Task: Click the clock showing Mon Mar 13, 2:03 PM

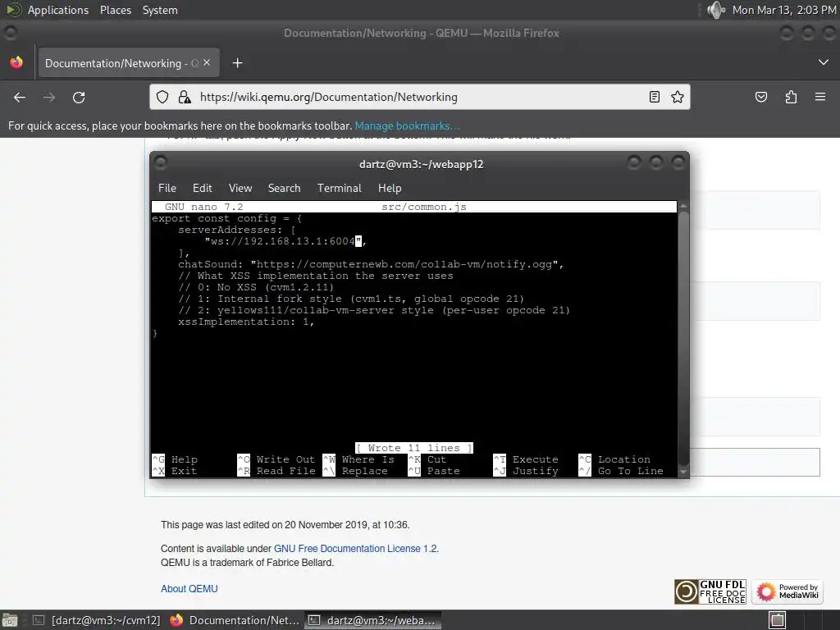Action: [783, 10]
